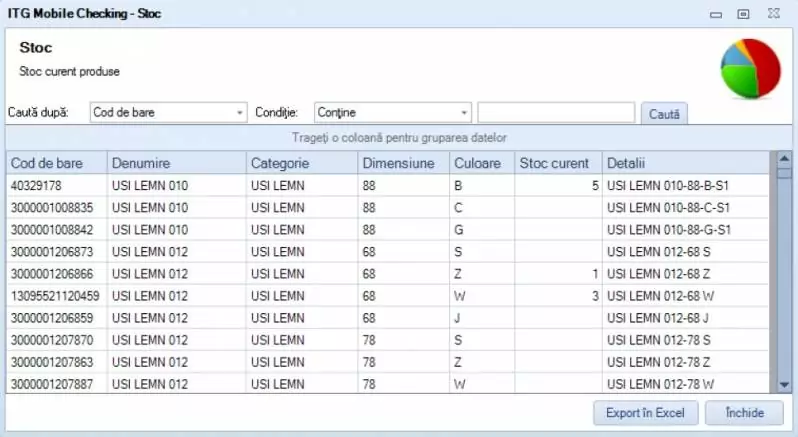Image resolution: width=798 pixels, height=437 pixels.
Task: Select barcode cell 3000001207870
Action: (x=57, y=340)
